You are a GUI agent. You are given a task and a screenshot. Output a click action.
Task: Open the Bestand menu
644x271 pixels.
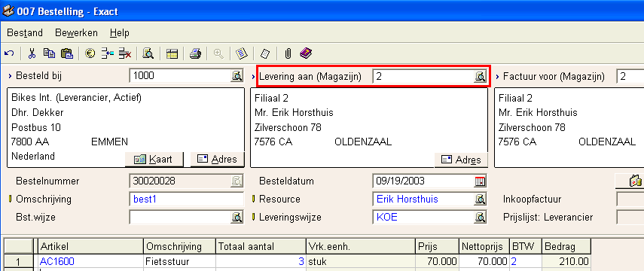point(25,33)
